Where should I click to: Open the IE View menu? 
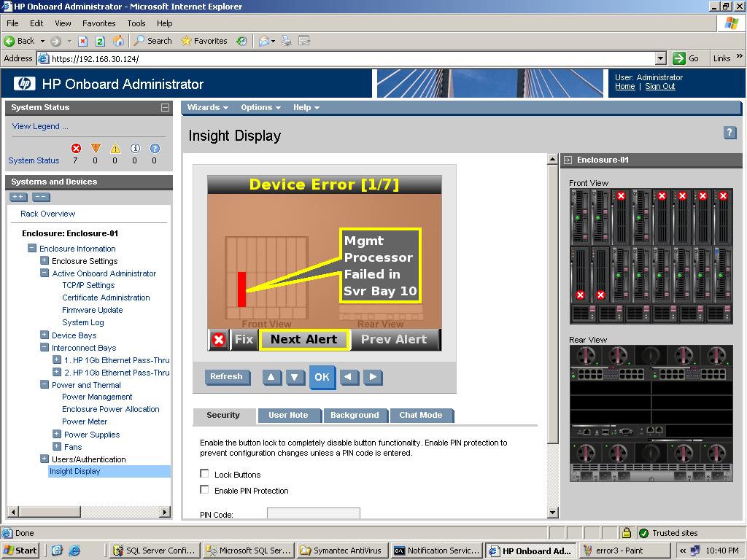point(63,23)
